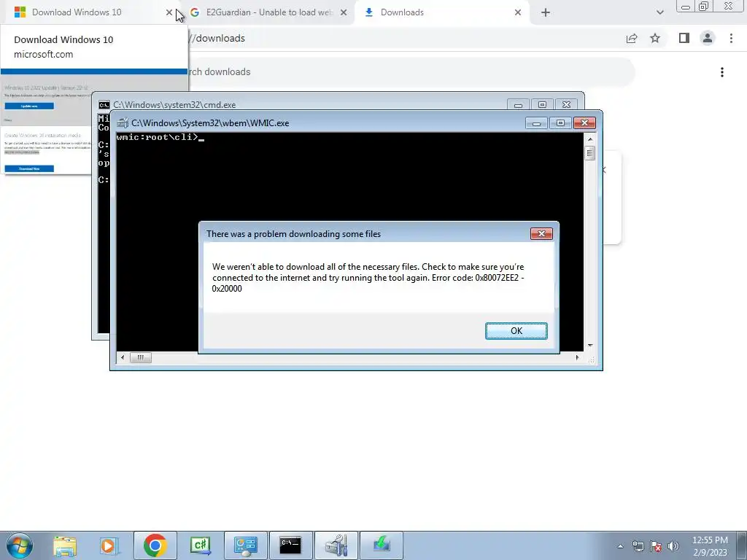Click the WMIC.exe window title bar icon
747x560 pixels.
(x=123, y=122)
